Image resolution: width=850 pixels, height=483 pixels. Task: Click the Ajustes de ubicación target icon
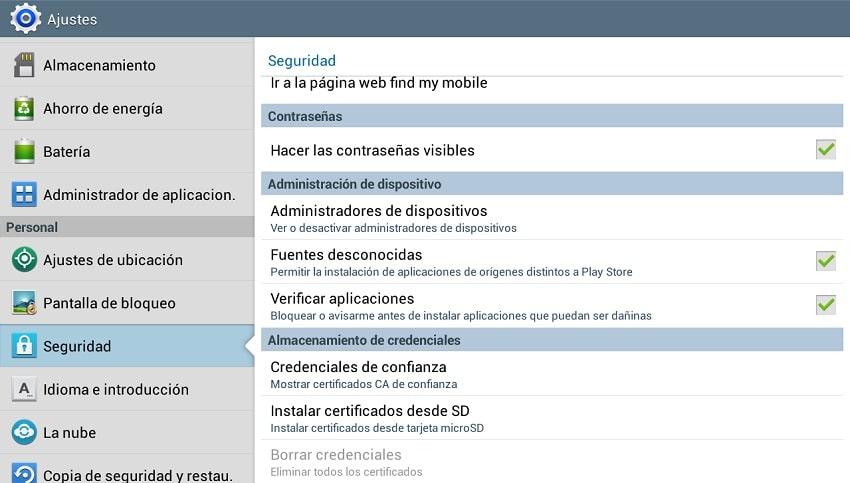point(24,260)
